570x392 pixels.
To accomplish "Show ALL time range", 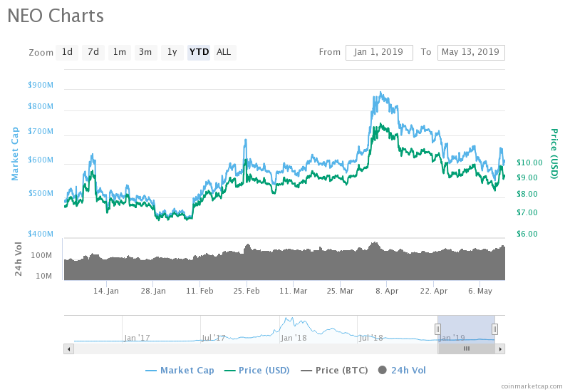I will (224, 52).
